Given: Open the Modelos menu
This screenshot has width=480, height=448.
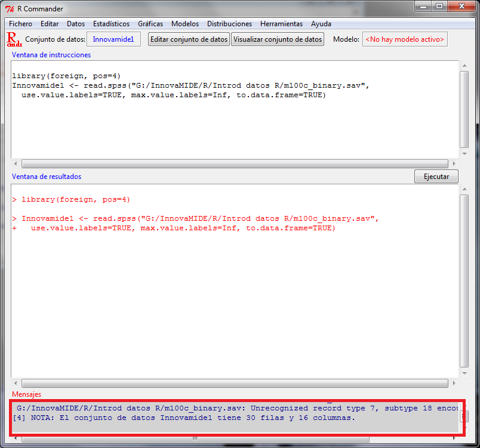Looking at the screenshot, I should coord(185,24).
